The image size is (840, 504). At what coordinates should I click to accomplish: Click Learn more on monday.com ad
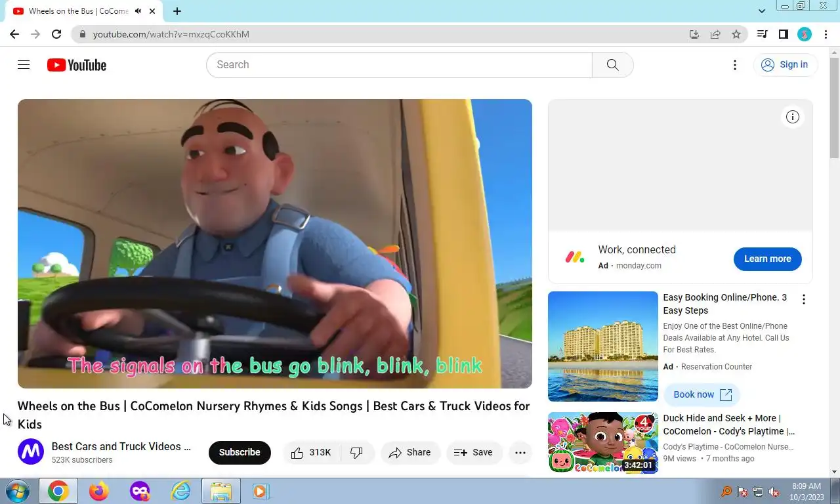click(767, 259)
